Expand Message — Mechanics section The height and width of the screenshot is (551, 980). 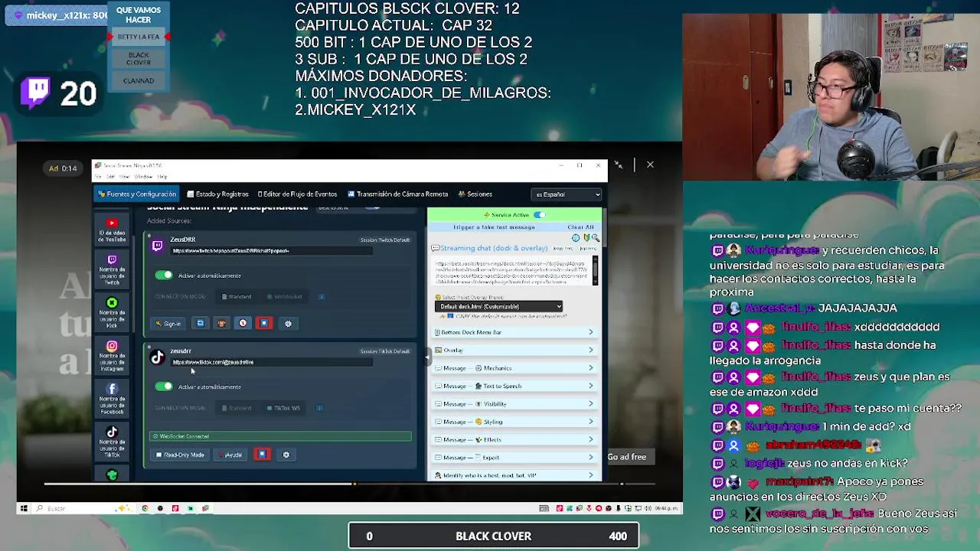[x=514, y=368]
